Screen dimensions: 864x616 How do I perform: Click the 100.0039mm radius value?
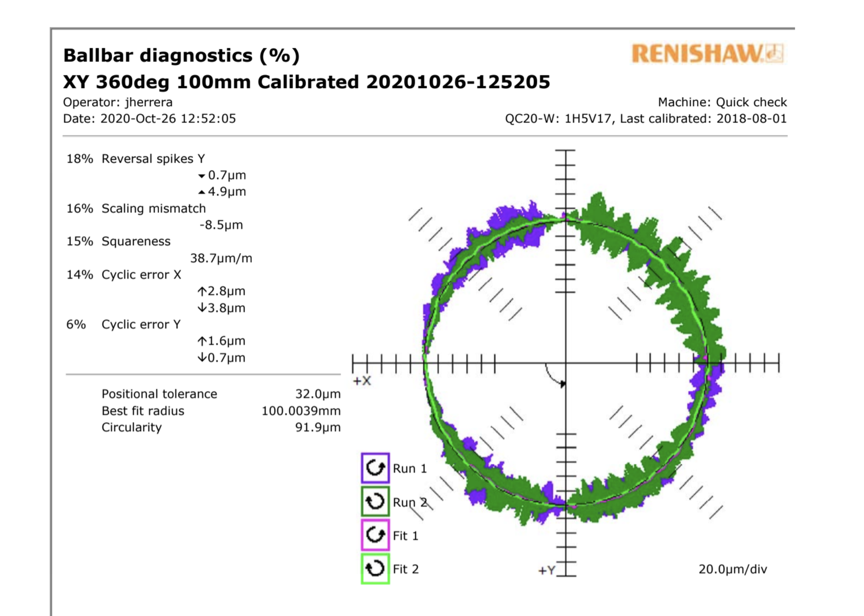301,411
